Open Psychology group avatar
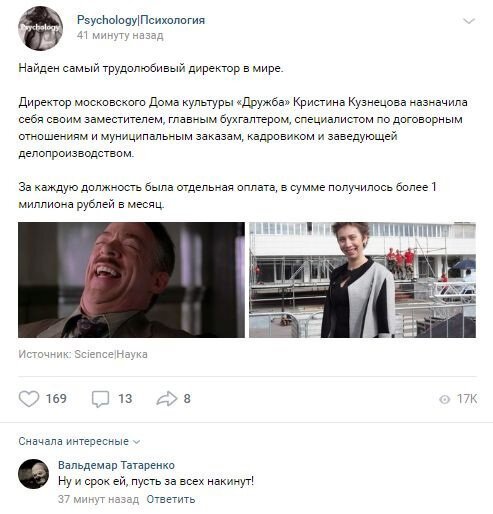Viewport: 493px width, 514px height. click(x=40, y=29)
